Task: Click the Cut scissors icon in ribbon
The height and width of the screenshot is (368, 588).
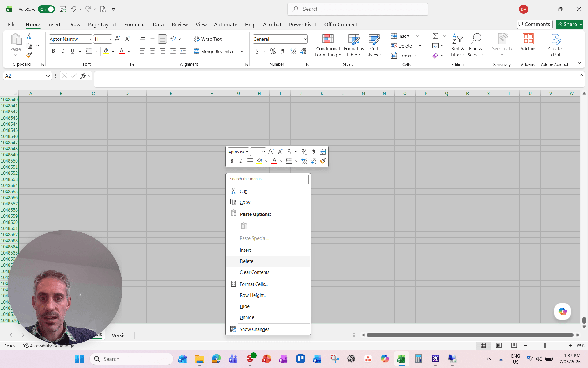Action: tap(29, 36)
